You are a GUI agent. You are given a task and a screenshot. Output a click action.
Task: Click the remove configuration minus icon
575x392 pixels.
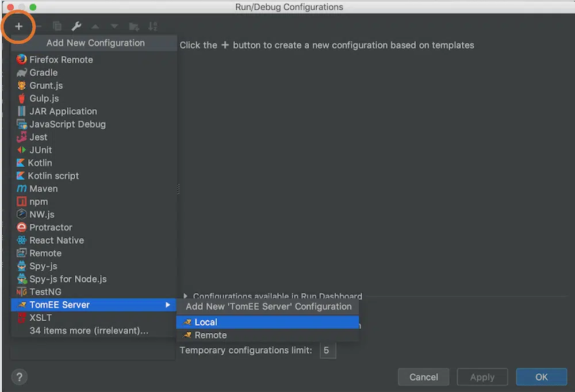38,26
